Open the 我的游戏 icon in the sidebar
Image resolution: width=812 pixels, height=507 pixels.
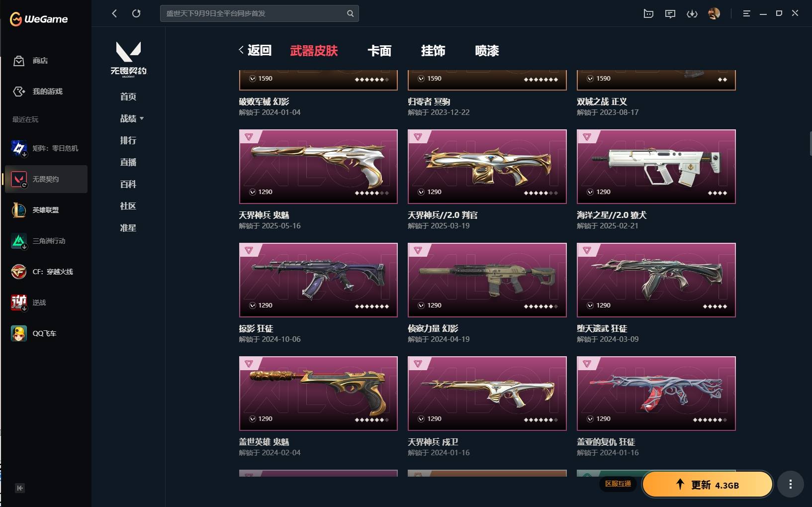(19, 92)
